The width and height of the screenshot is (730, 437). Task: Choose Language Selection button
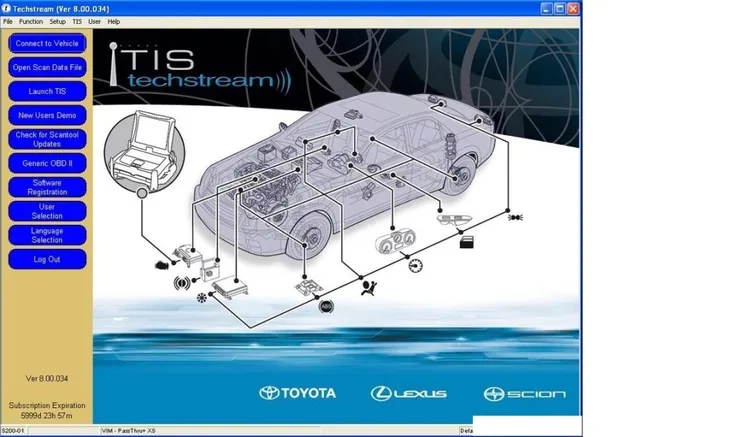click(x=47, y=235)
